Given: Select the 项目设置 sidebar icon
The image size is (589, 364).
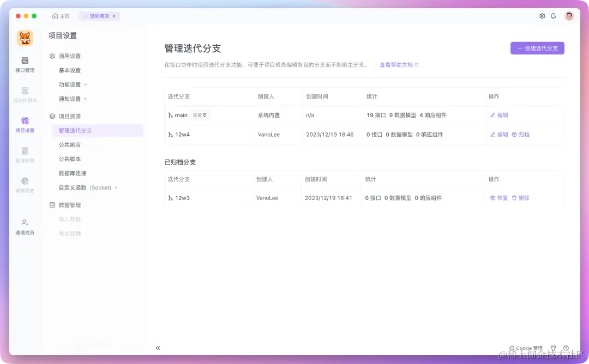Looking at the screenshot, I should pos(25,124).
